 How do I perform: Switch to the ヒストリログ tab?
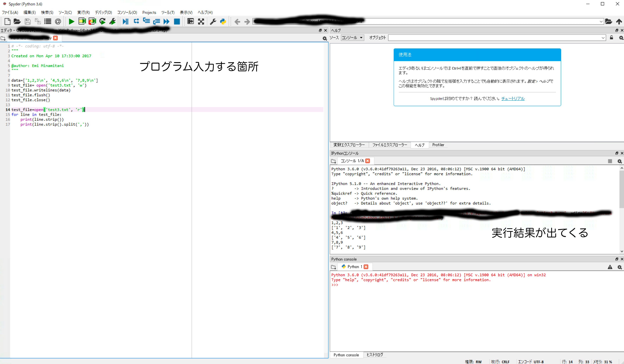(375, 355)
